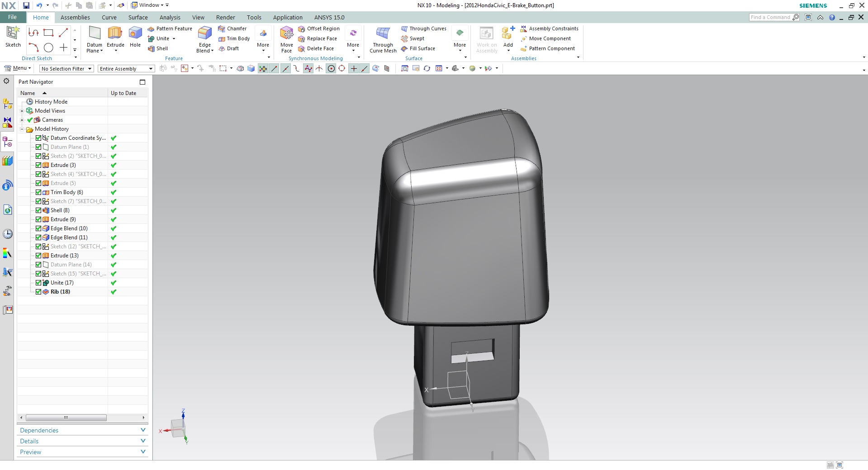Viewport: 868px width, 470px height.
Task: Click the Move Face icon
Action: (286, 36)
